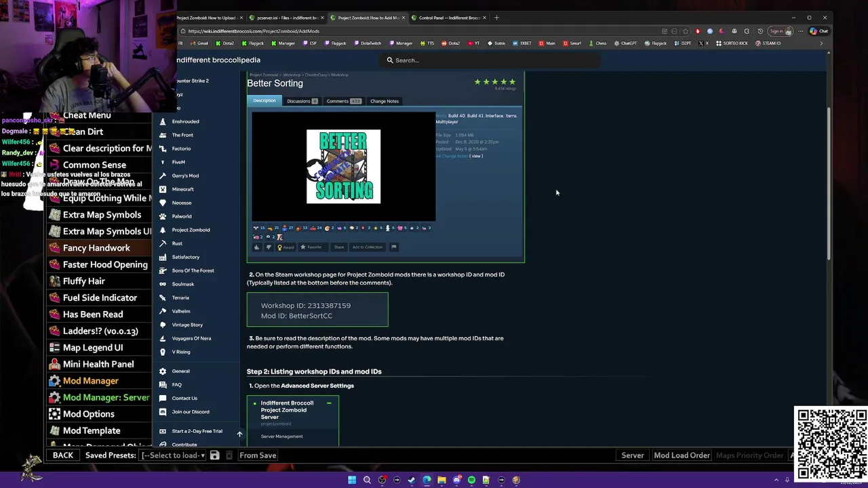Screen dimensions: 868x488
Task: Click the search magnifier icon on the wiki
Action: tap(390, 60)
